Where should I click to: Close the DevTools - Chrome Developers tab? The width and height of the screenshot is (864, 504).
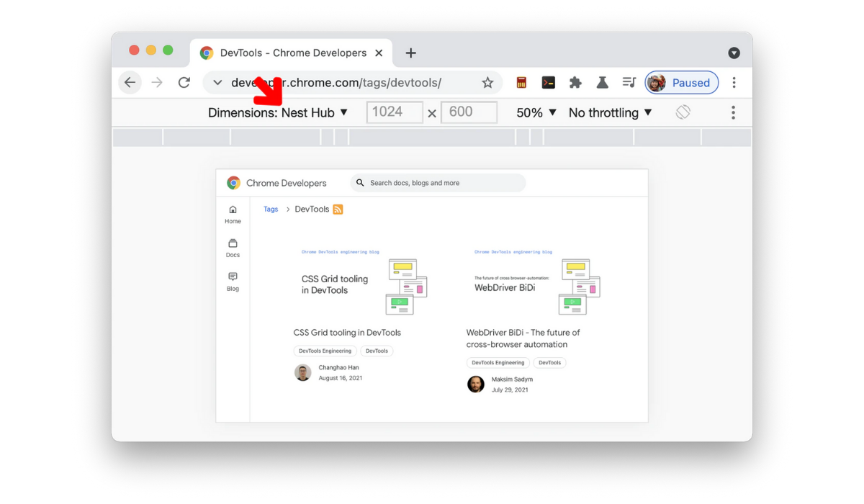[379, 53]
